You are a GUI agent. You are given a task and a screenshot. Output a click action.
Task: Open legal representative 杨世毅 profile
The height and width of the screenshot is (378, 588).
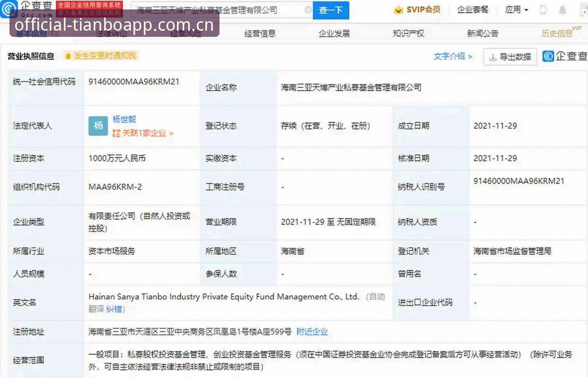124,120
